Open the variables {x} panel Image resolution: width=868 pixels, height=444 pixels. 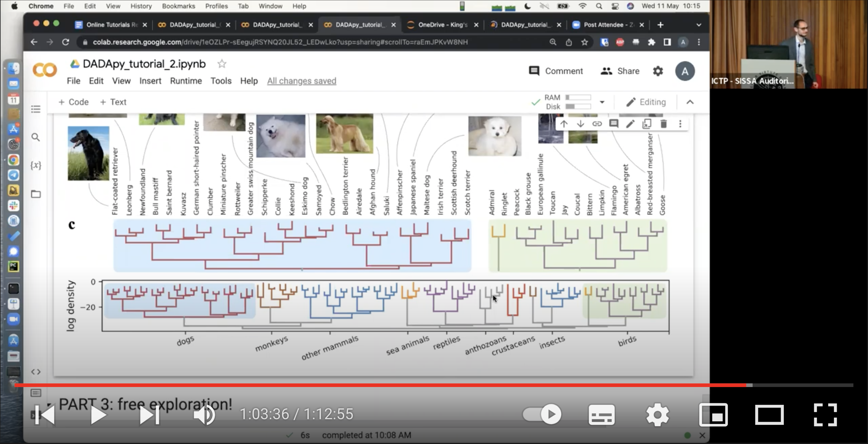(x=36, y=165)
